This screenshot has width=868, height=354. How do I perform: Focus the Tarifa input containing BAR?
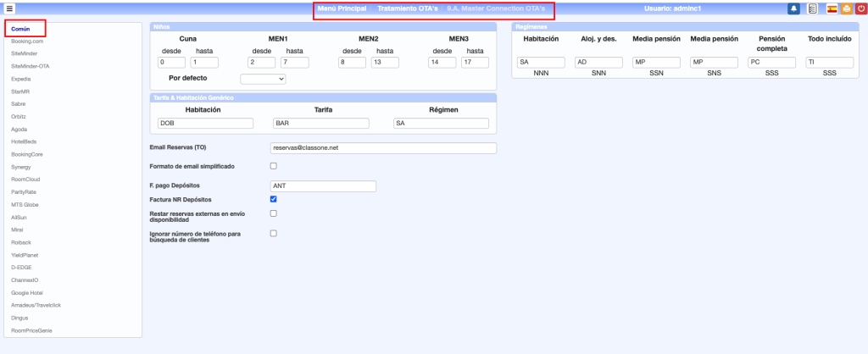coord(322,124)
